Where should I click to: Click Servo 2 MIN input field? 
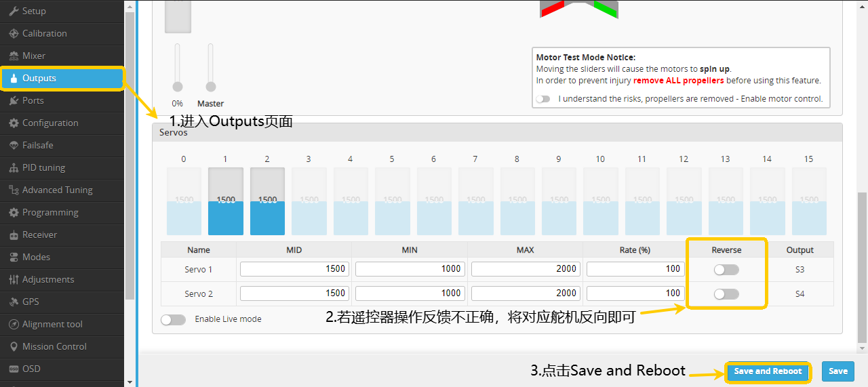[410, 293]
